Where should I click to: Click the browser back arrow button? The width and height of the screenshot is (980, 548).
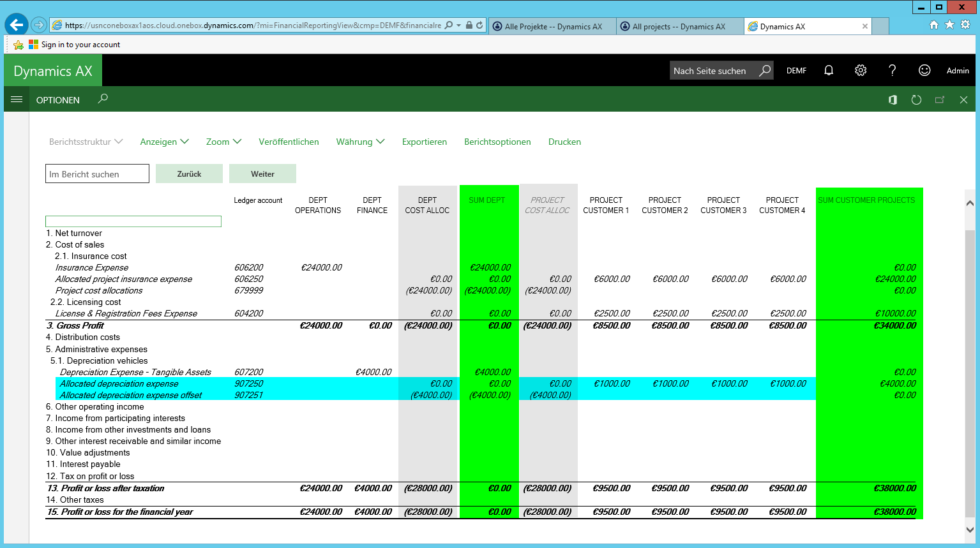[17, 25]
